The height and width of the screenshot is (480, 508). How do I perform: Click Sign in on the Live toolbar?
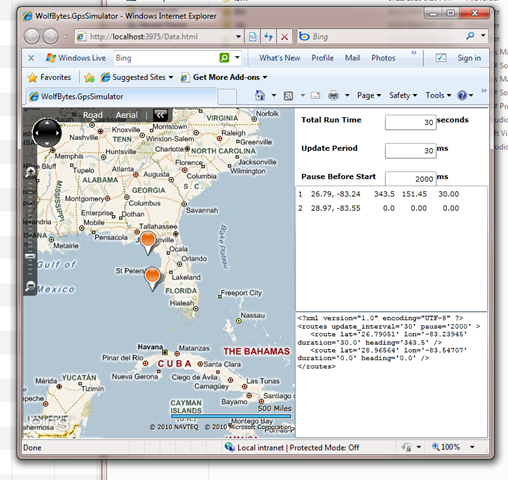pos(469,58)
